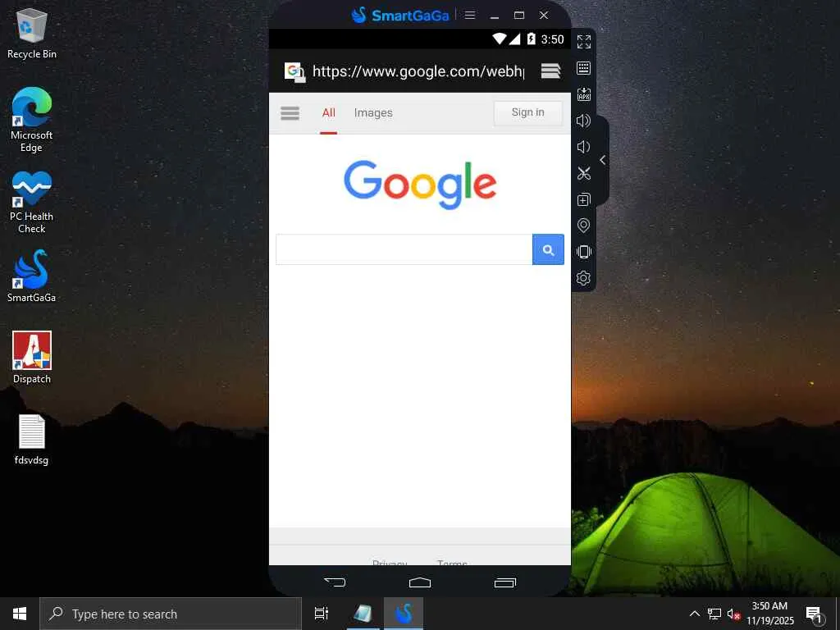Click the install APK icon
The height and width of the screenshot is (630, 840).
[583, 94]
